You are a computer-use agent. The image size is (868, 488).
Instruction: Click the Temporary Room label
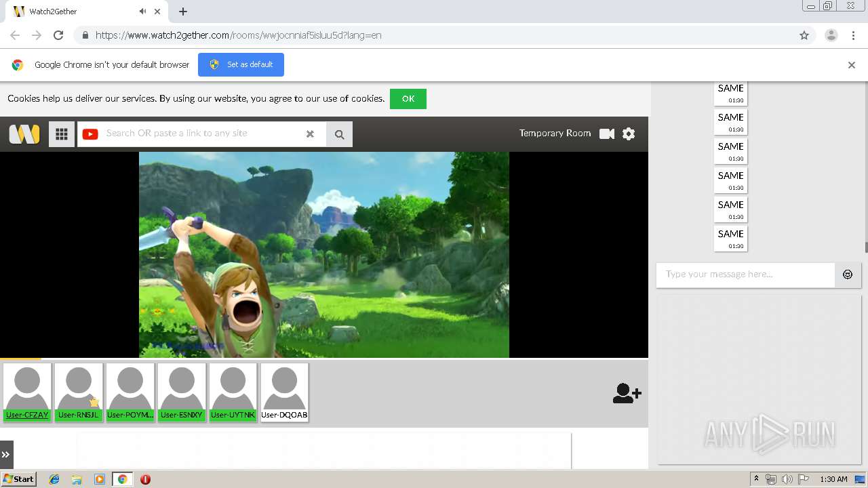555,134
